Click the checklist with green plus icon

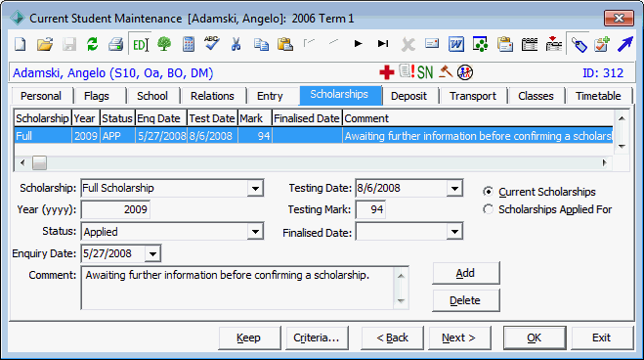(602, 44)
